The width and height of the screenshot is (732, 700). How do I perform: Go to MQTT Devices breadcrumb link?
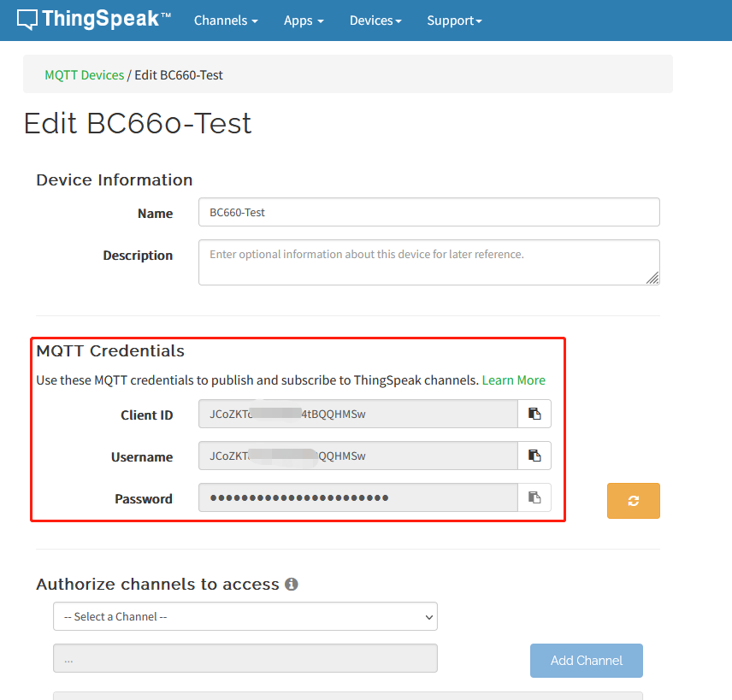pos(85,75)
